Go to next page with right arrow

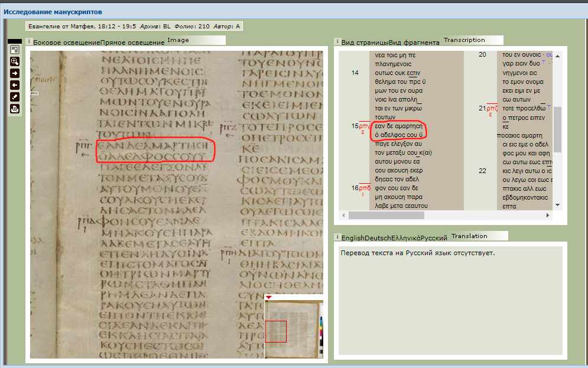(x=15, y=73)
